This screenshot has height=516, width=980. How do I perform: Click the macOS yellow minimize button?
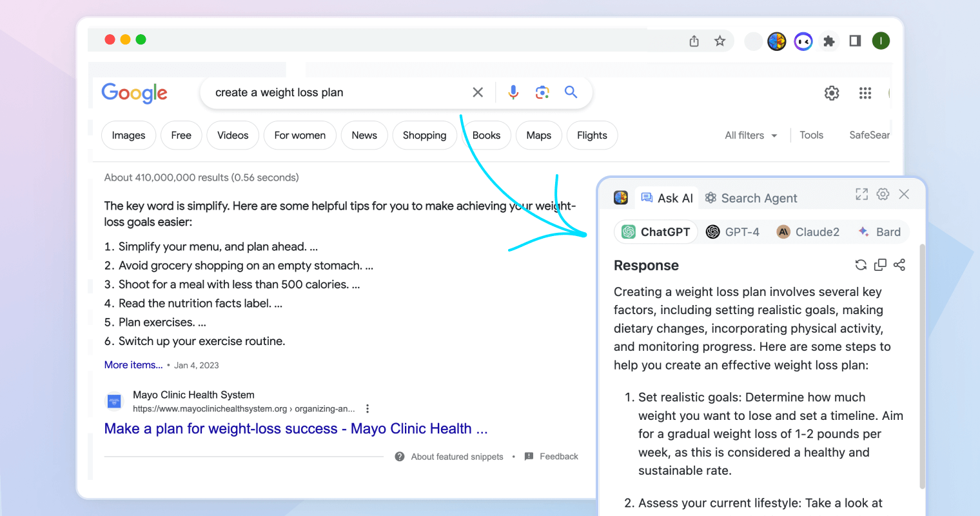click(125, 40)
